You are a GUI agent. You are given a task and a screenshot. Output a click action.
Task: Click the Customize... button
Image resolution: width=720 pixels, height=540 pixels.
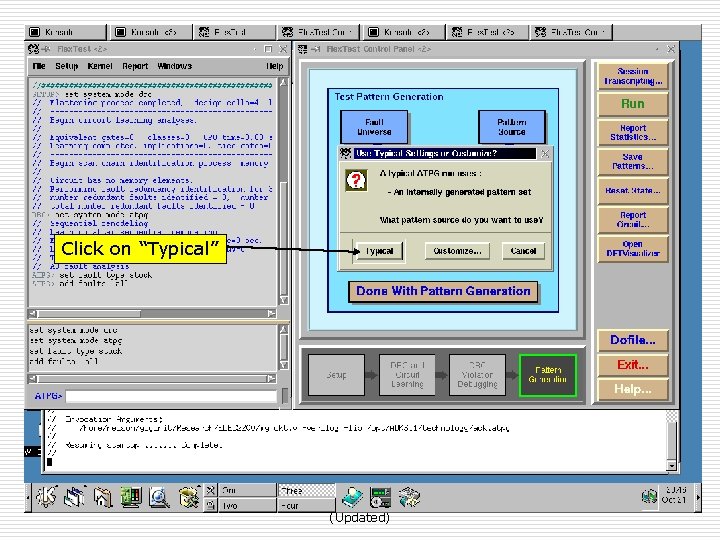pyautogui.click(x=457, y=251)
